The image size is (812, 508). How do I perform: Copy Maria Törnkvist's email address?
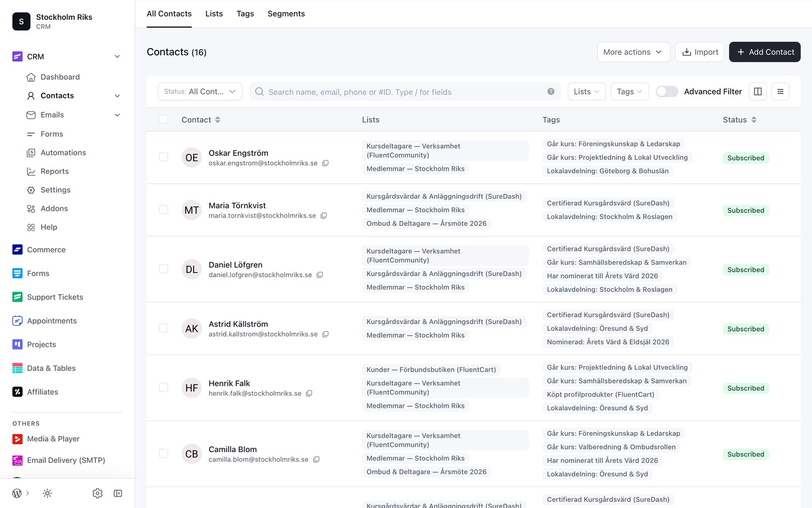[324, 215]
